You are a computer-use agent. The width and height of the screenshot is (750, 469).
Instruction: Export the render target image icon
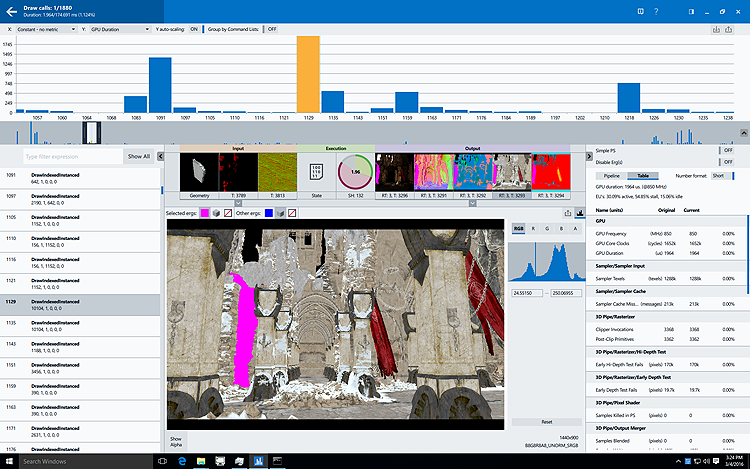coord(568,213)
